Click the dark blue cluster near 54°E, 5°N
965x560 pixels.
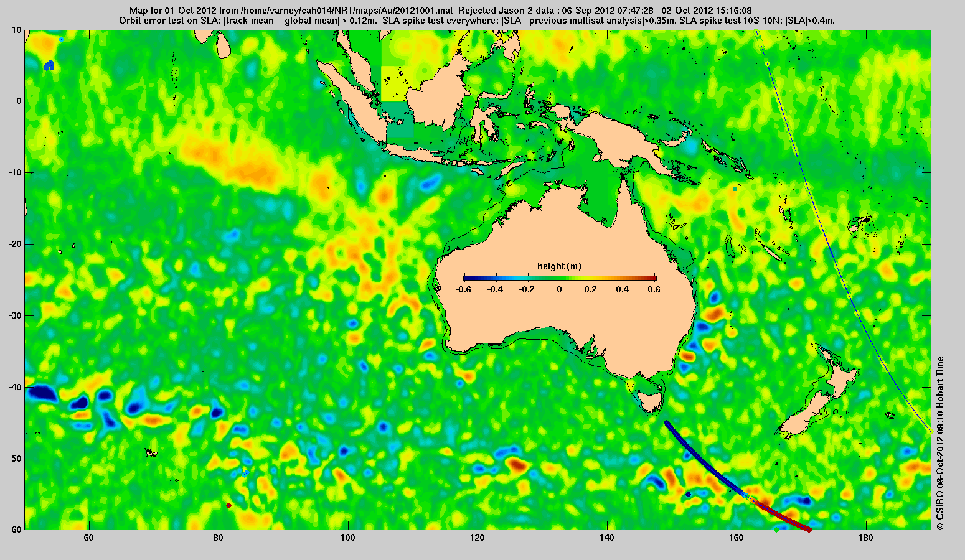[x=50, y=65]
